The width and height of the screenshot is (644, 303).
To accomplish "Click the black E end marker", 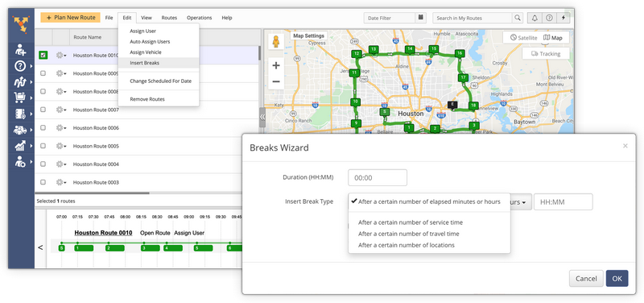I will 452,105.
